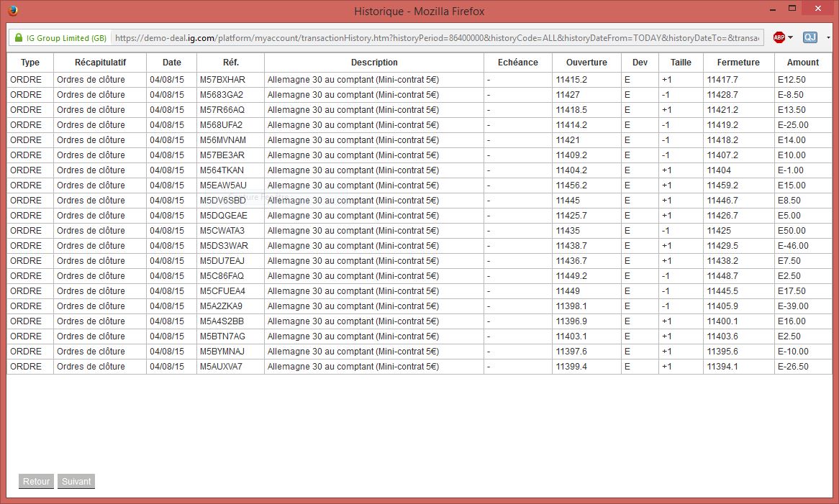
Task: Select reference M5CWATA3 cell
Action: pos(231,230)
